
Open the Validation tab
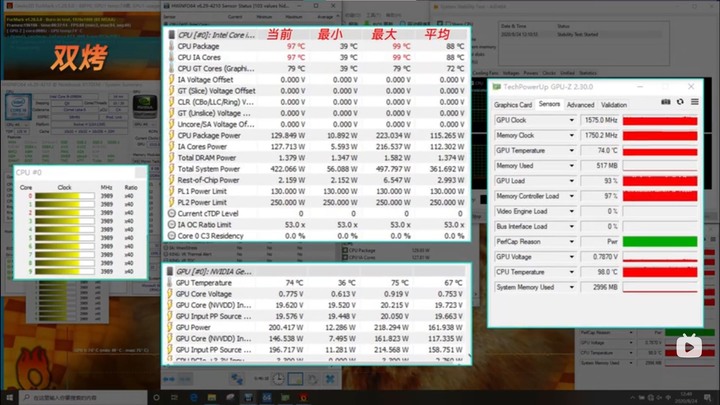click(x=613, y=105)
